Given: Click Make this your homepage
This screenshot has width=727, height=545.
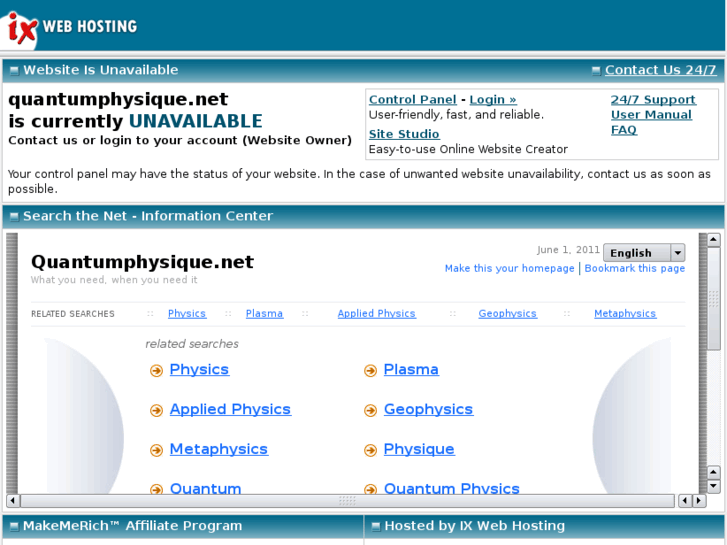Looking at the screenshot, I should [x=510, y=269].
